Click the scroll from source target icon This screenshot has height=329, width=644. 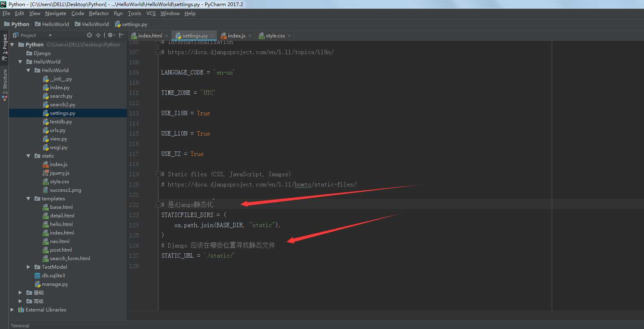tap(89, 35)
